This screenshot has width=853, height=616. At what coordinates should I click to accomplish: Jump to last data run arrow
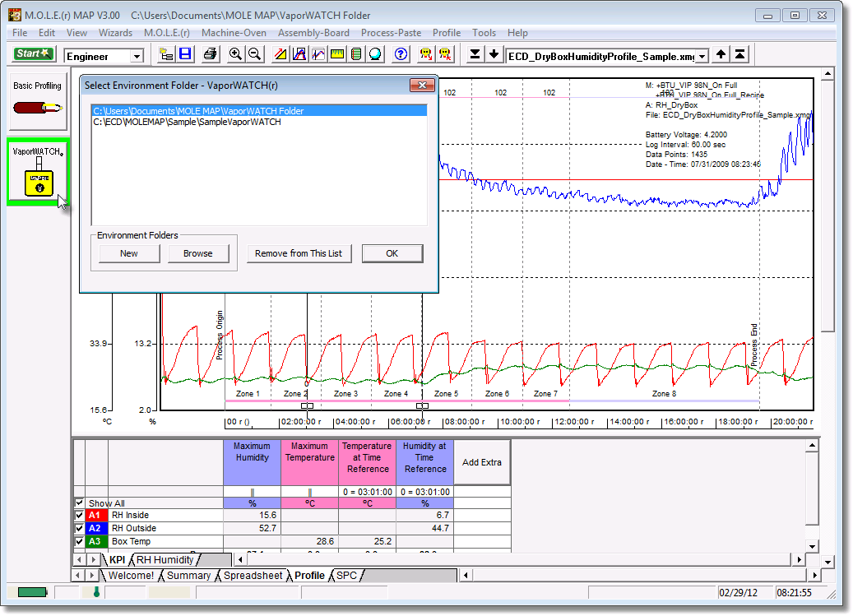click(x=475, y=54)
